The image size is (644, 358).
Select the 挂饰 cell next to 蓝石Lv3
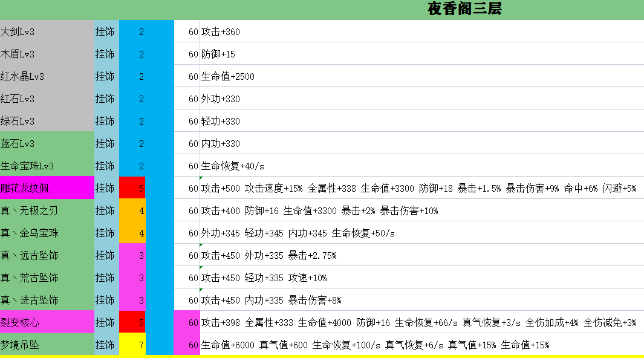click(106, 143)
